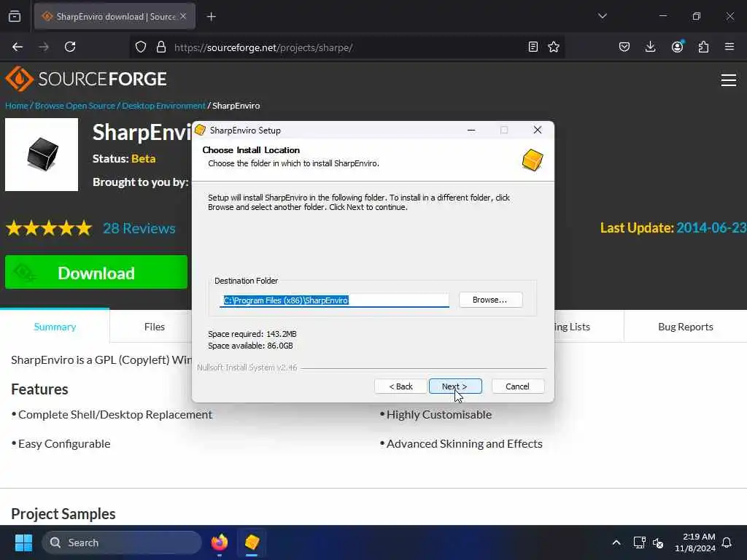Select the SharpEnviro download browser tab

[115, 17]
